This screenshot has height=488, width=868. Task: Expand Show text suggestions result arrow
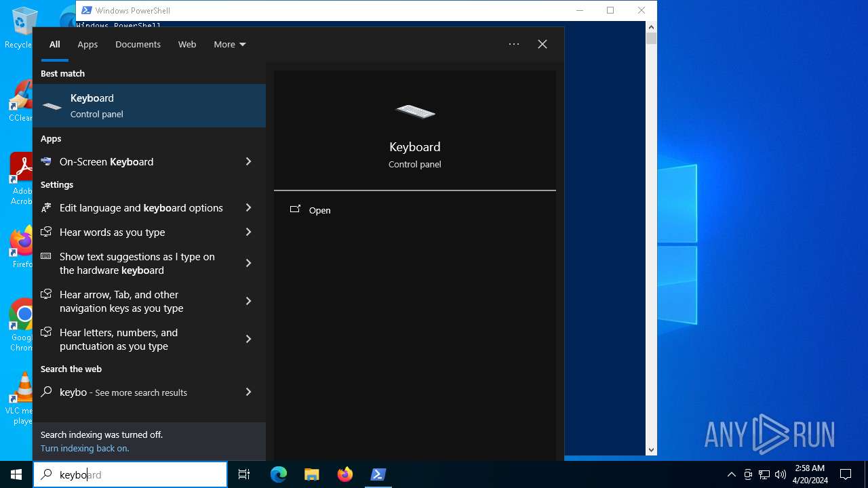pyautogui.click(x=248, y=263)
